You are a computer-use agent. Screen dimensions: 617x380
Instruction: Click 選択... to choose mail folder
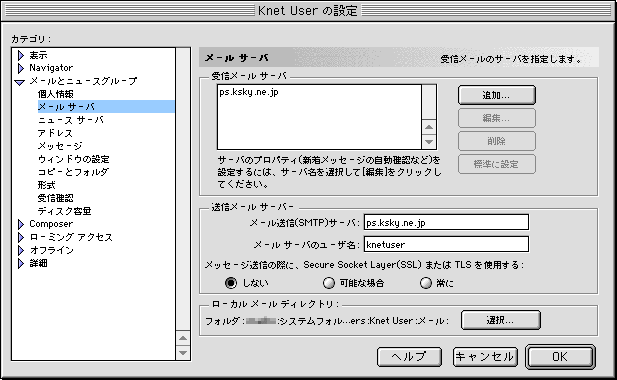pos(501,320)
